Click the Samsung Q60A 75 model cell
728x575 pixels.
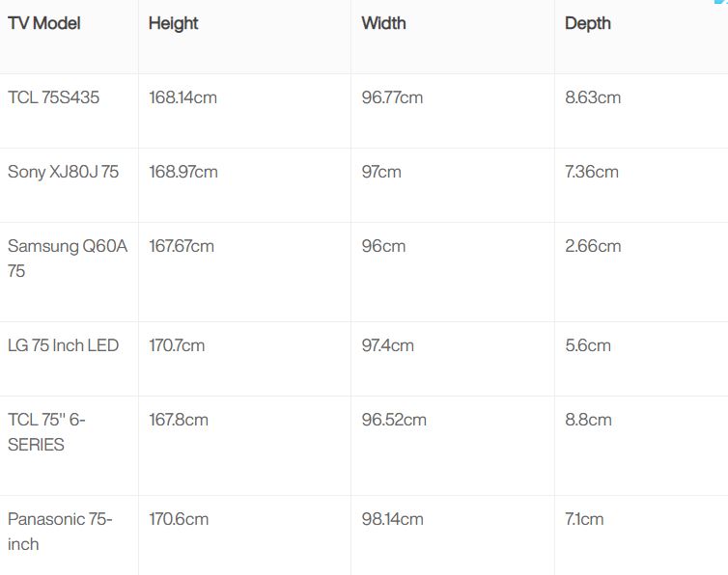68,259
